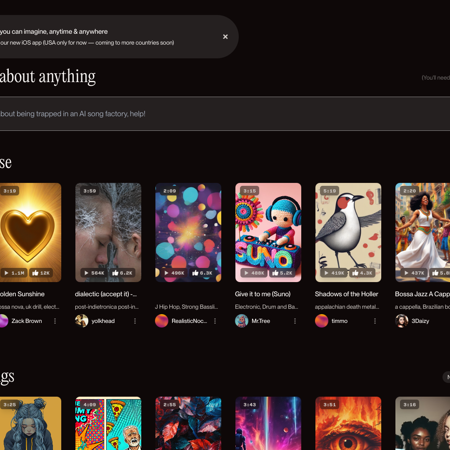Thumbs-up 4.3K on Shadows of the Holler
450x450 pixels.
[362, 273]
